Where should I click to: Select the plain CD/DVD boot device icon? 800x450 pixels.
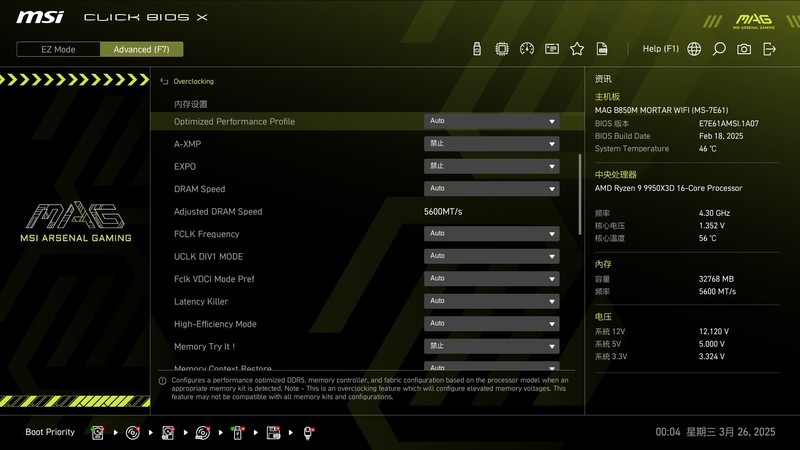[x=133, y=433]
